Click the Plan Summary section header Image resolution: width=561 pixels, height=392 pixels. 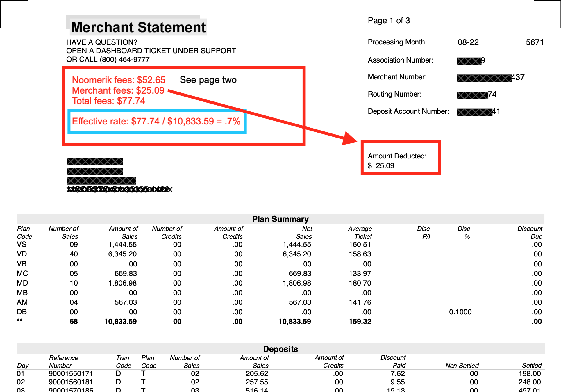tap(280, 219)
